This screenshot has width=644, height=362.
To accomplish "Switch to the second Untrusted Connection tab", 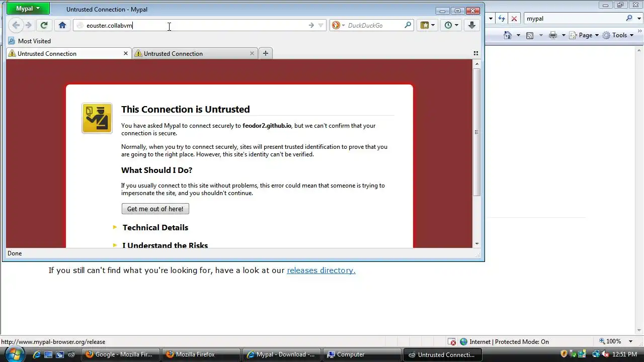I will 195,53.
